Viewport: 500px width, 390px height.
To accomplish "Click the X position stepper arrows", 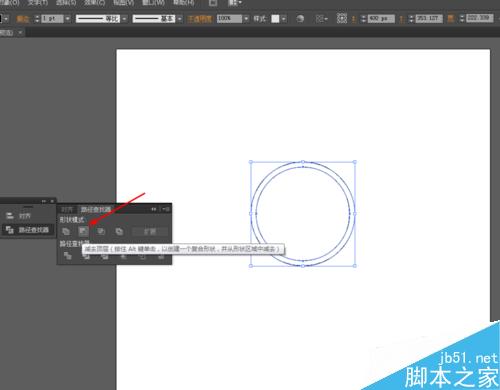I will click(363, 19).
